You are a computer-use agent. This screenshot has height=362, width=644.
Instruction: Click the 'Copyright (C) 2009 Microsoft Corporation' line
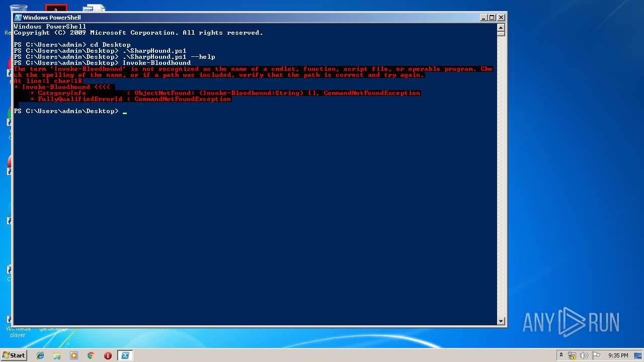[x=138, y=33]
